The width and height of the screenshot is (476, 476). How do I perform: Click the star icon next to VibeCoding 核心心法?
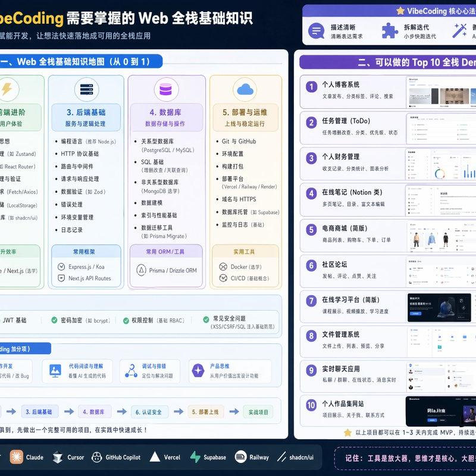click(x=400, y=11)
